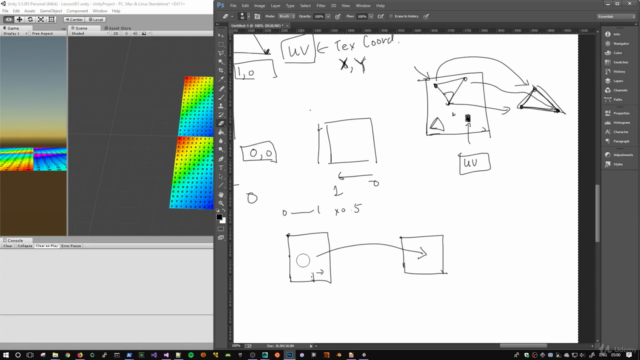Select the Pen tool
Screen dimensions: 640x360
pos(221,159)
